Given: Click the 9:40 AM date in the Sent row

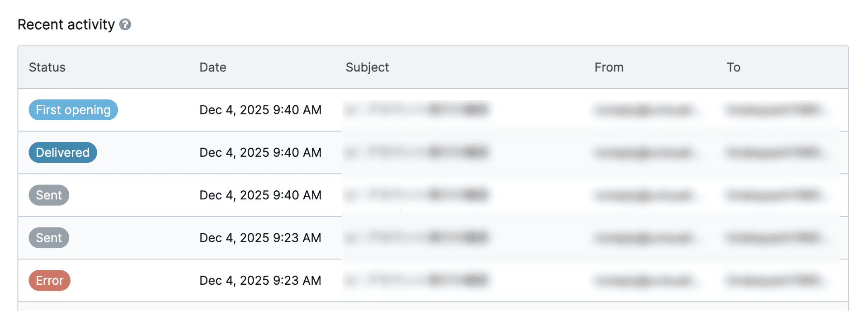Looking at the screenshot, I should [x=260, y=195].
